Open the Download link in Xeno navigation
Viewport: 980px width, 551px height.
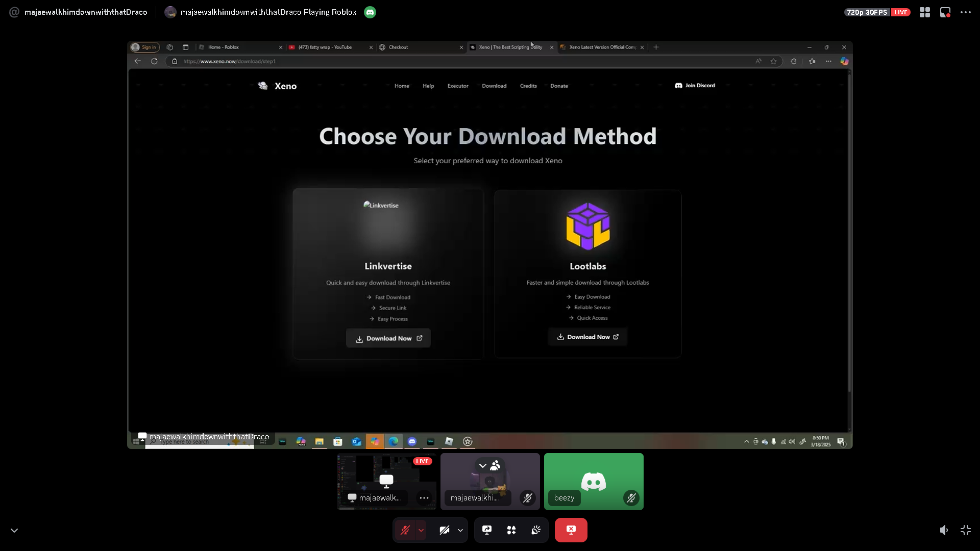pos(494,86)
